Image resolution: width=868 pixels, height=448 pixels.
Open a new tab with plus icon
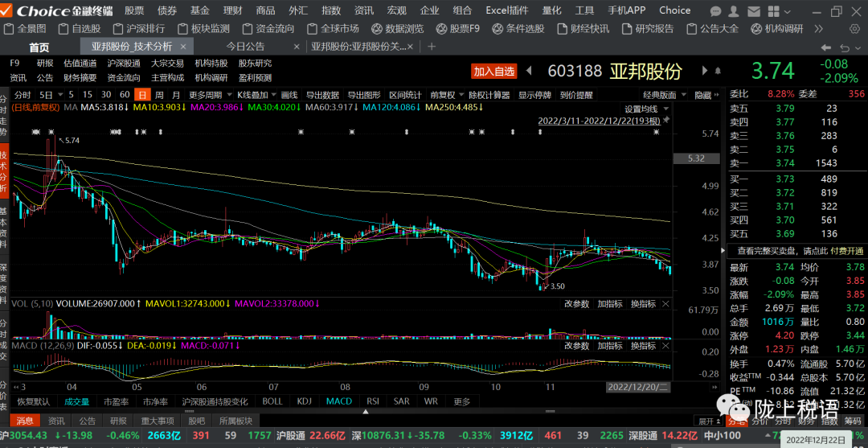coord(432,47)
